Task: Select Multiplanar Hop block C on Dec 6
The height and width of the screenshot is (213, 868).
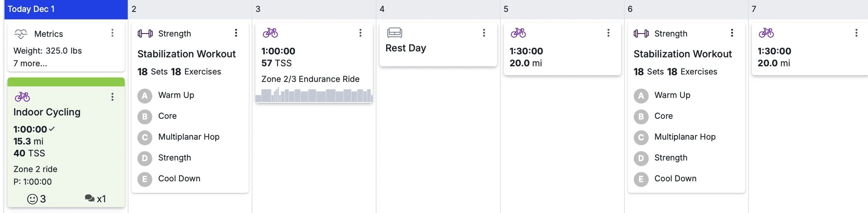Action: (641, 137)
